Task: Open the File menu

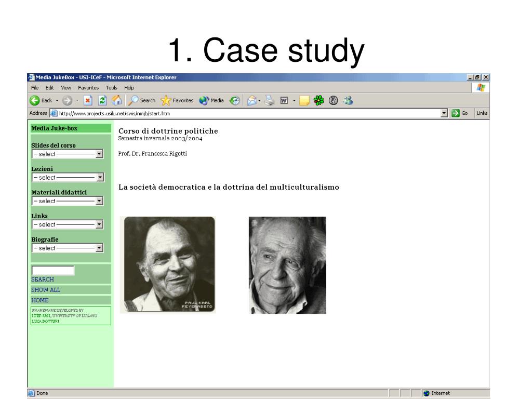Action: [35, 87]
